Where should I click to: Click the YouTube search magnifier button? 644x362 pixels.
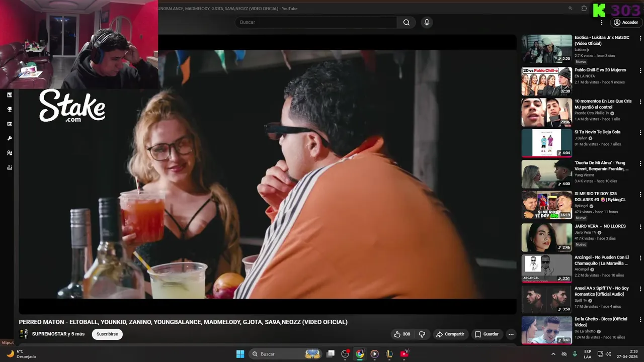406,22
